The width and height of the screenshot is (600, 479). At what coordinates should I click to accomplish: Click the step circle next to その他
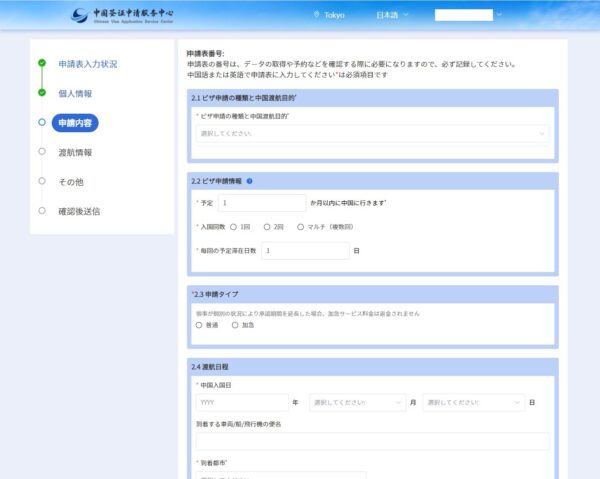coord(42,181)
